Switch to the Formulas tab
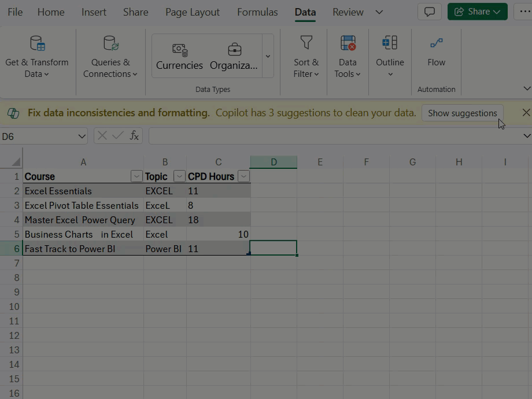This screenshot has height=399, width=532. tap(257, 12)
